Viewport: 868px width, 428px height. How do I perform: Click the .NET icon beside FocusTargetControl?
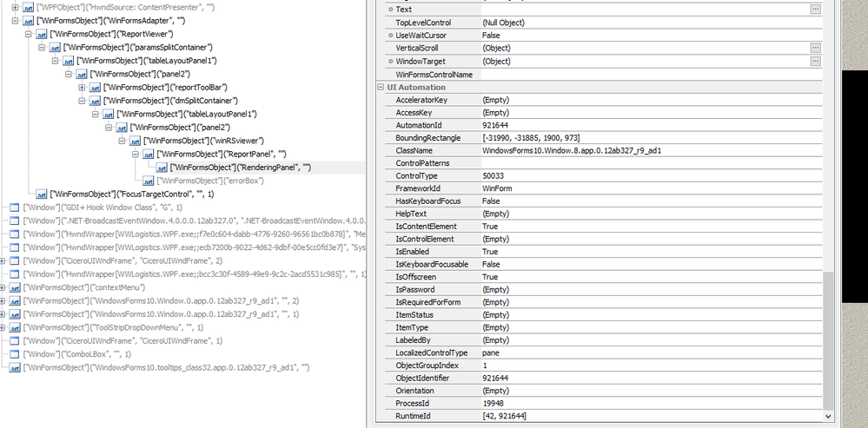[42, 194]
